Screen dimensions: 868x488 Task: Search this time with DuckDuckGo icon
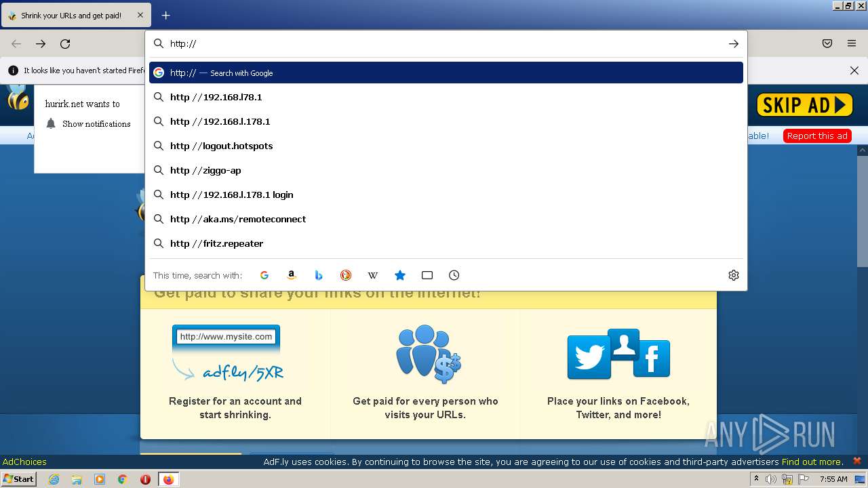tap(346, 275)
